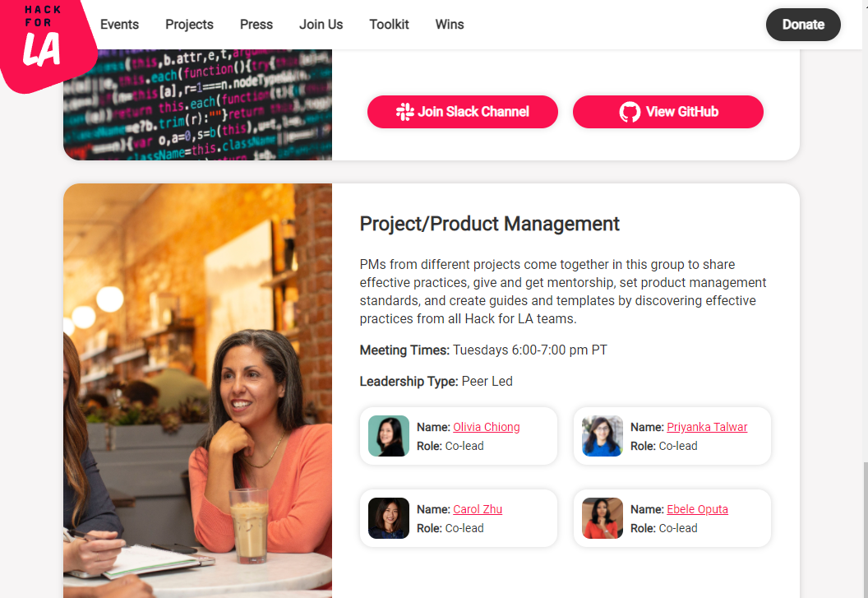Image resolution: width=868 pixels, height=598 pixels.
Task: Open the Events menu item
Action: pyautogui.click(x=119, y=25)
